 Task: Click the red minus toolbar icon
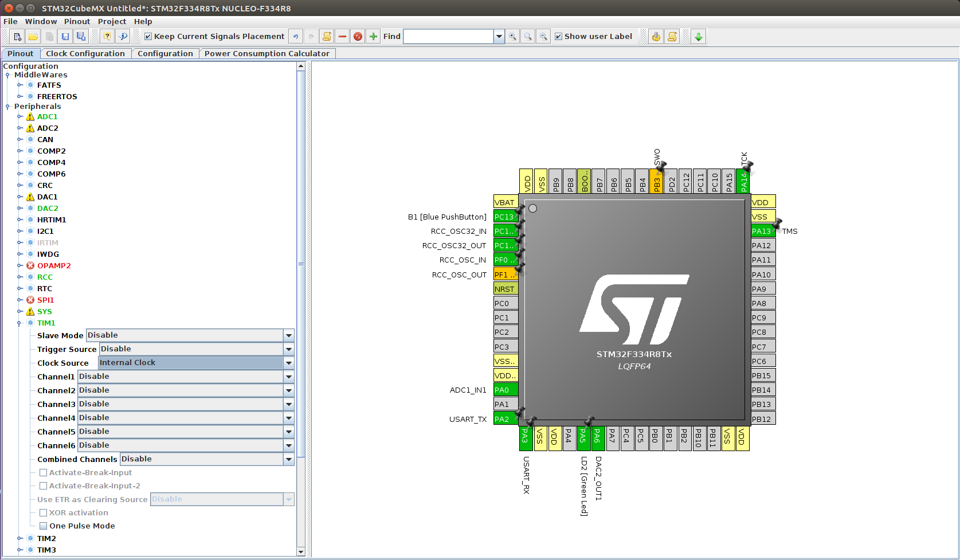(x=342, y=37)
